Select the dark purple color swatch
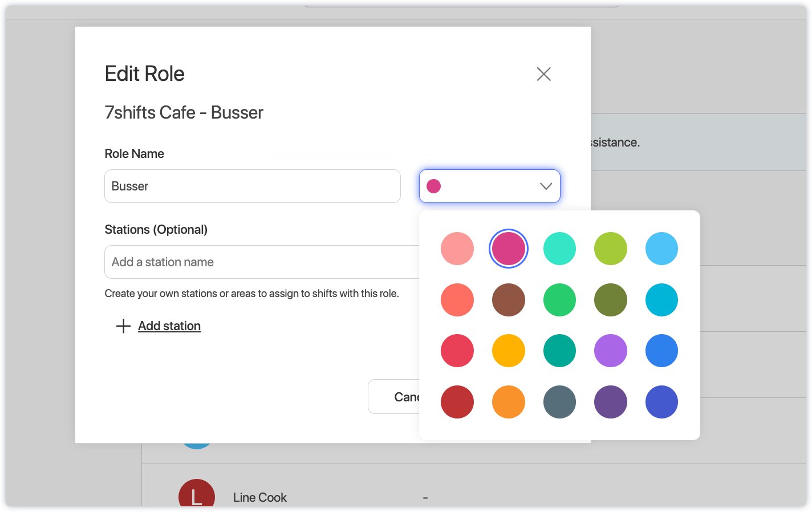Screen dimensions: 812x512 610,402
